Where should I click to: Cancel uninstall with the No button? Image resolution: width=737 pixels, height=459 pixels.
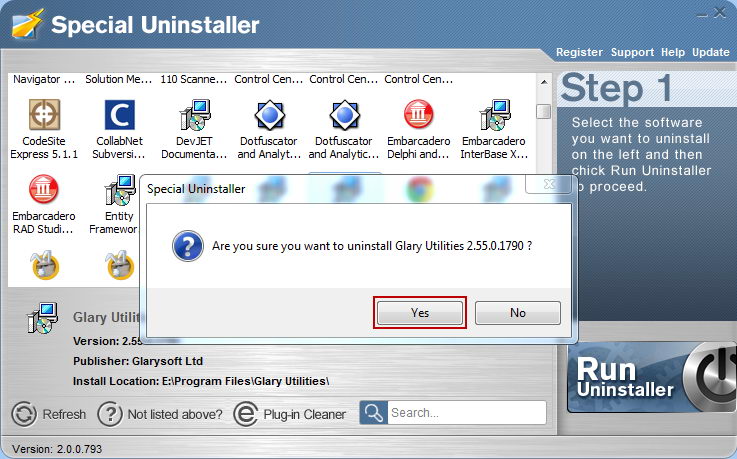[517, 312]
